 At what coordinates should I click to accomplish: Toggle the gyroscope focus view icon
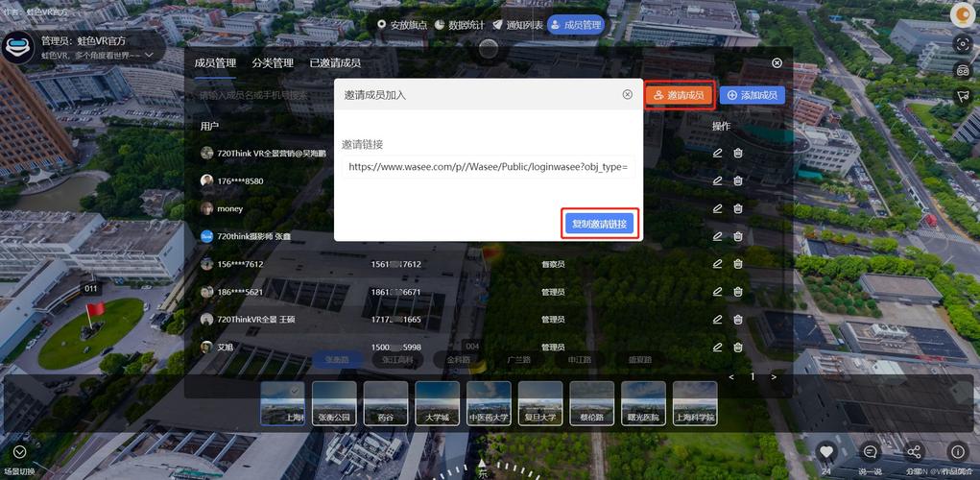pos(963,43)
